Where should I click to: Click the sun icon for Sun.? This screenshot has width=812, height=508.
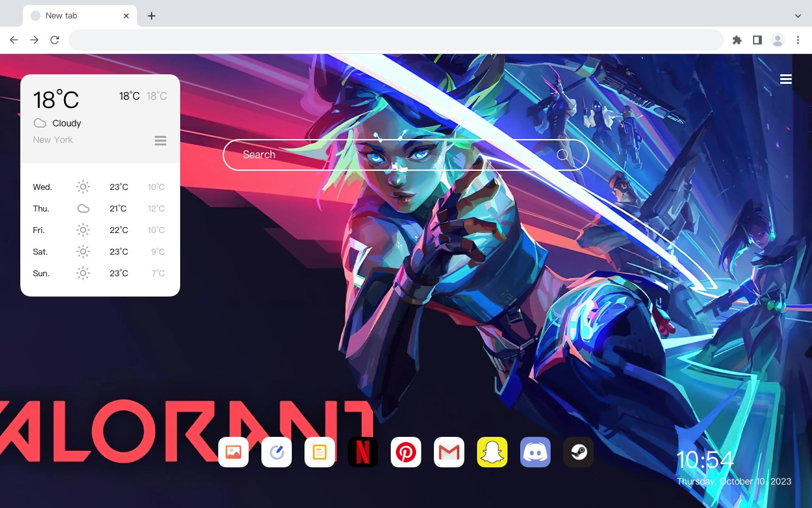83,273
